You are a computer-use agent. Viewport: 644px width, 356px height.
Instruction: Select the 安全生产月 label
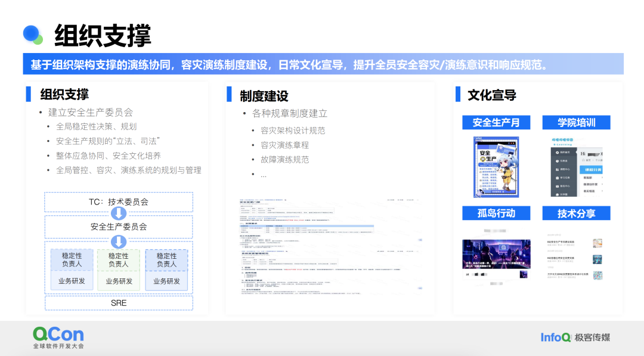tap(496, 122)
